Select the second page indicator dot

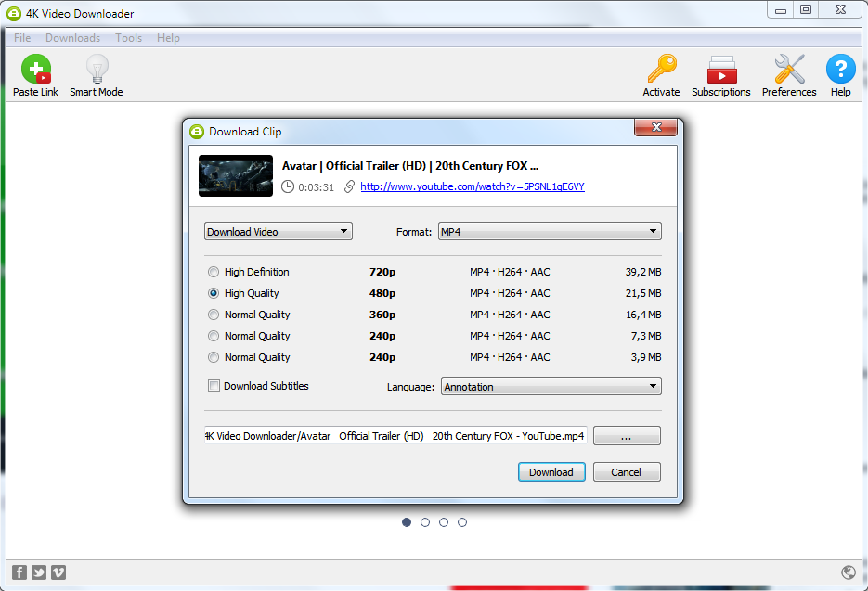pyautogui.click(x=425, y=522)
